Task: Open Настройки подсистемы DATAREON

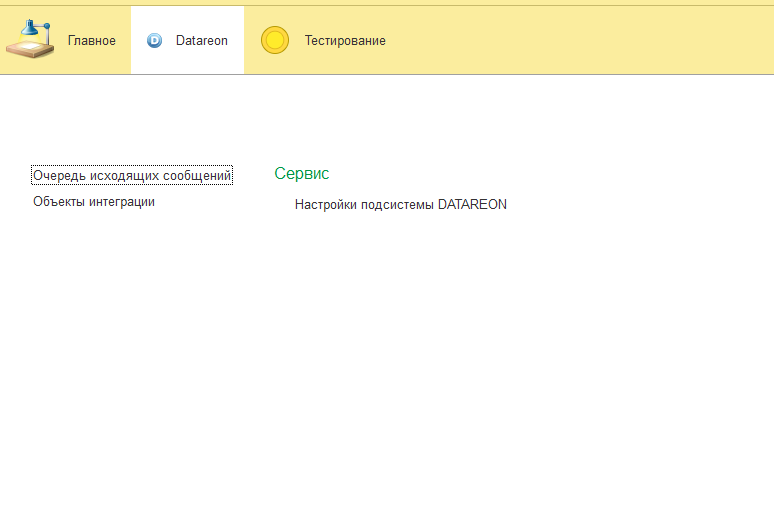Action: click(400, 205)
